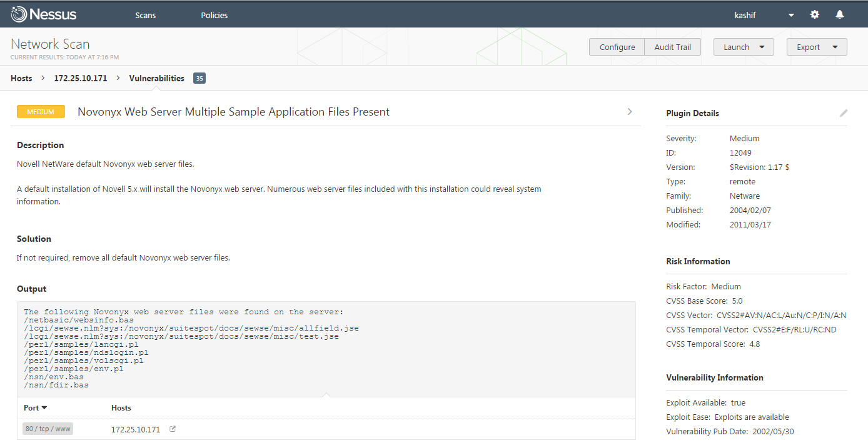
Task: Click the vulnerability title Novonyx Web Server
Action: (233, 112)
